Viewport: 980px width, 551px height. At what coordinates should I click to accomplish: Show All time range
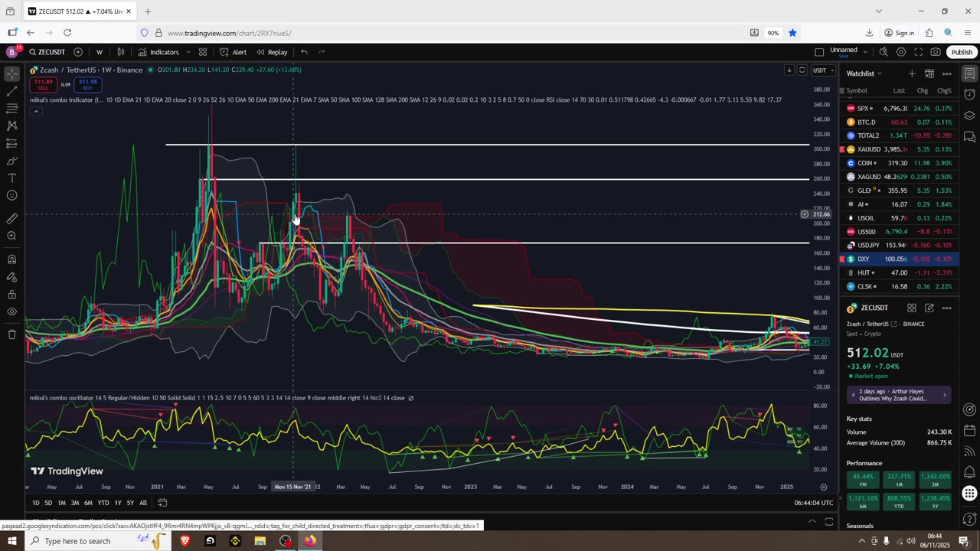point(143,503)
